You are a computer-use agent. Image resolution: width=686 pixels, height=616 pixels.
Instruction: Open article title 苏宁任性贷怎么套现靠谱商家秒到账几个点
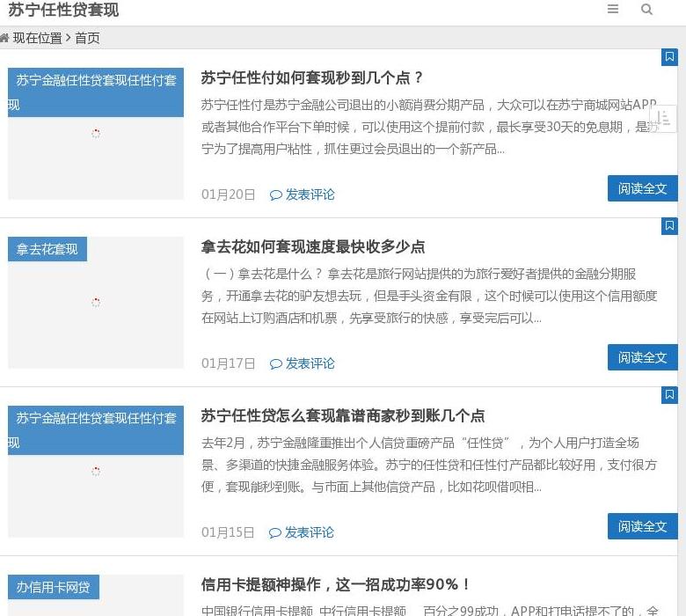coord(343,415)
